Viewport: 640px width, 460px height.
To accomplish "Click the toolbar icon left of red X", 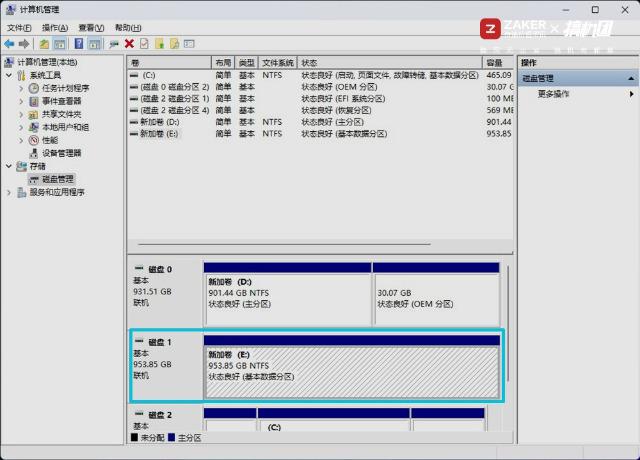I will [x=114, y=44].
